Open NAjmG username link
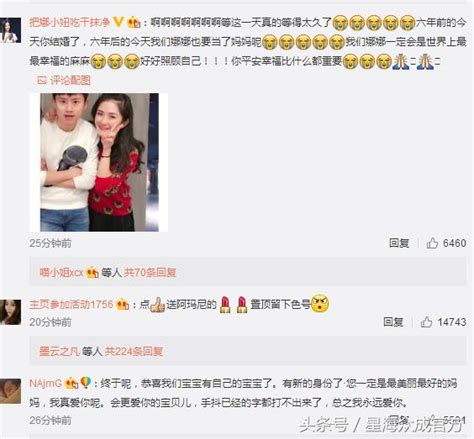Screen dimensions: 474x439 [x=46, y=383]
